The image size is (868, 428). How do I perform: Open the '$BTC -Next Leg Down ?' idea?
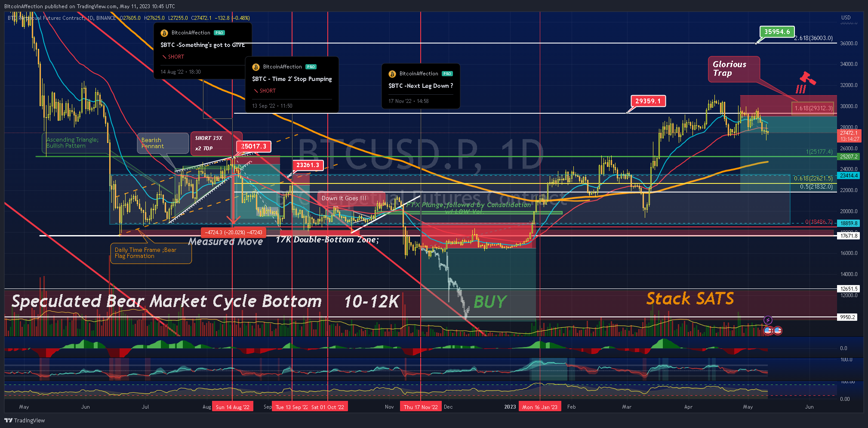click(421, 86)
